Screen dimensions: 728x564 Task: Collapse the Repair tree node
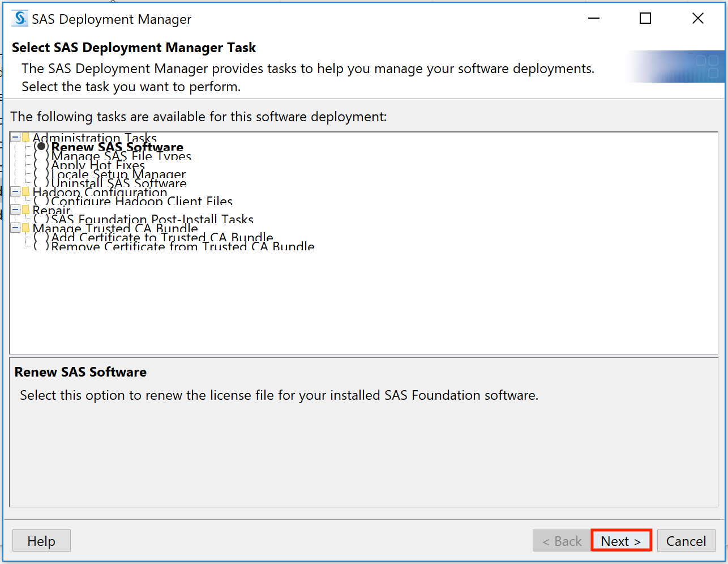(x=16, y=210)
